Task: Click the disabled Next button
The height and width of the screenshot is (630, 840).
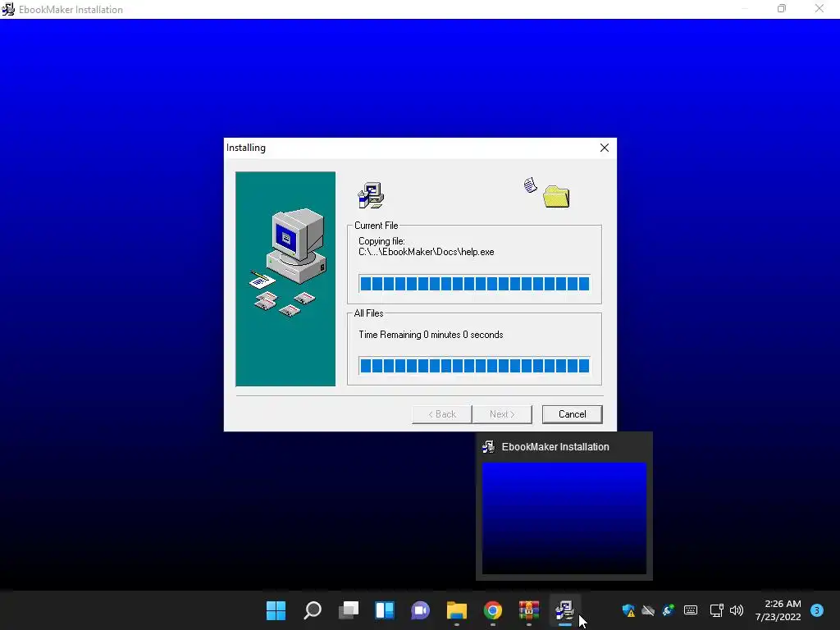Action: pyautogui.click(x=502, y=414)
